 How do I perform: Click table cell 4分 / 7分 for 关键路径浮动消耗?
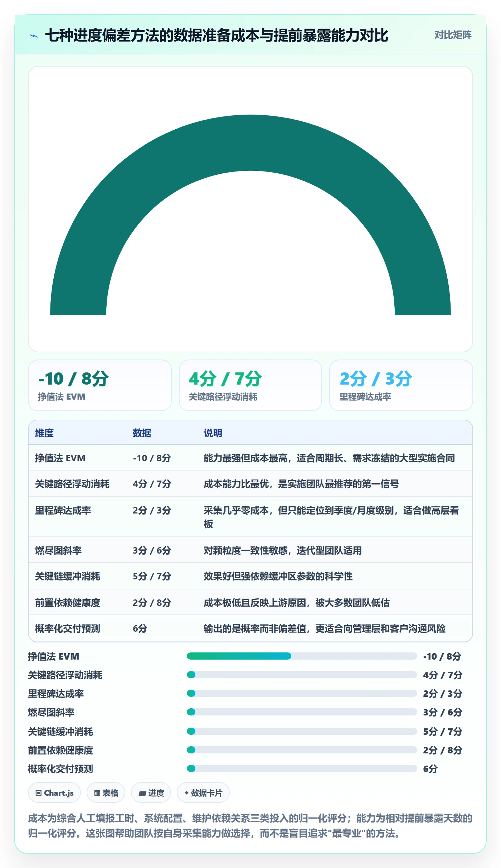click(152, 484)
